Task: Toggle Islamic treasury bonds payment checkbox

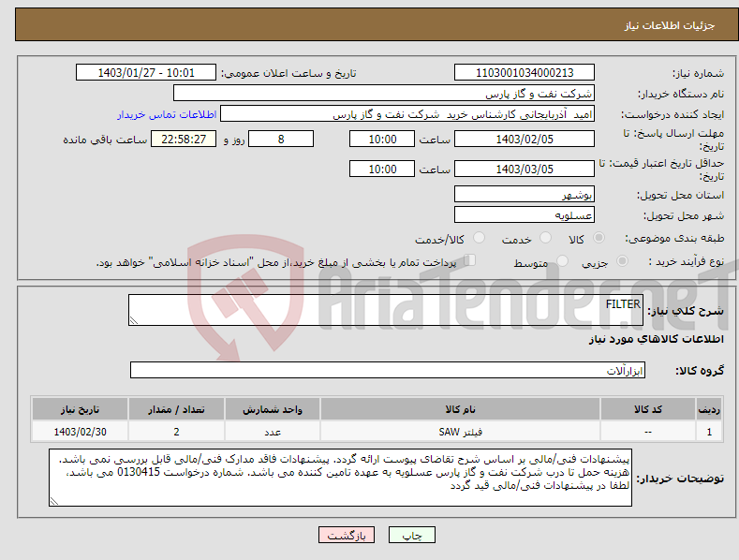Action: [470, 260]
